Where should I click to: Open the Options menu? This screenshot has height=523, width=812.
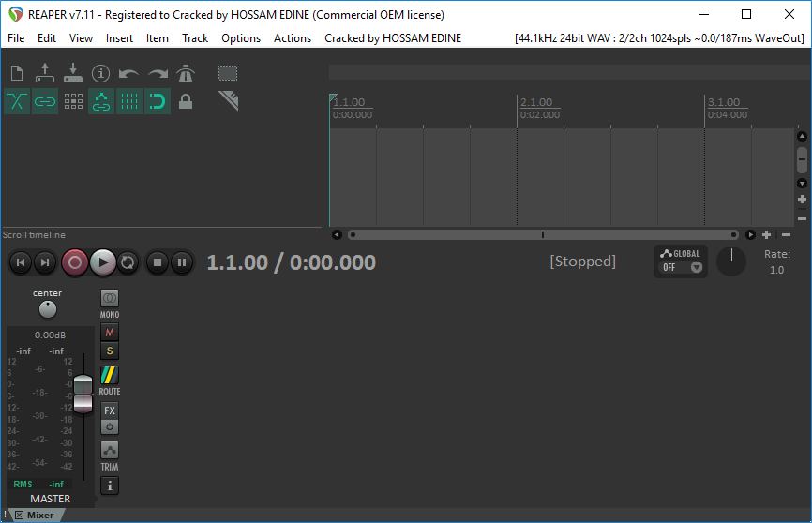click(241, 38)
